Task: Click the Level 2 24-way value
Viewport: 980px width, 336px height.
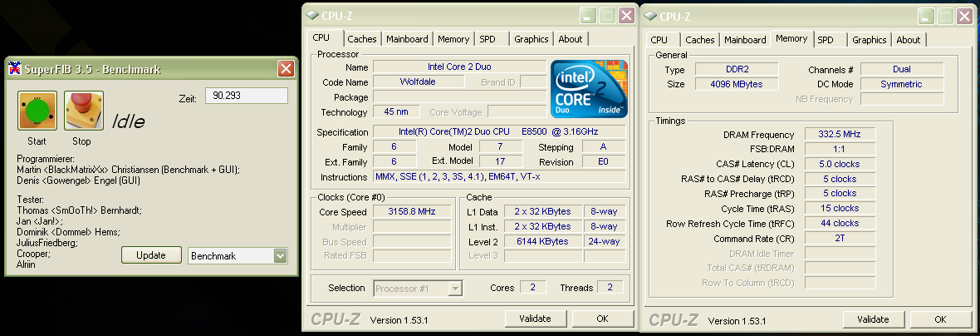Action: (x=605, y=241)
